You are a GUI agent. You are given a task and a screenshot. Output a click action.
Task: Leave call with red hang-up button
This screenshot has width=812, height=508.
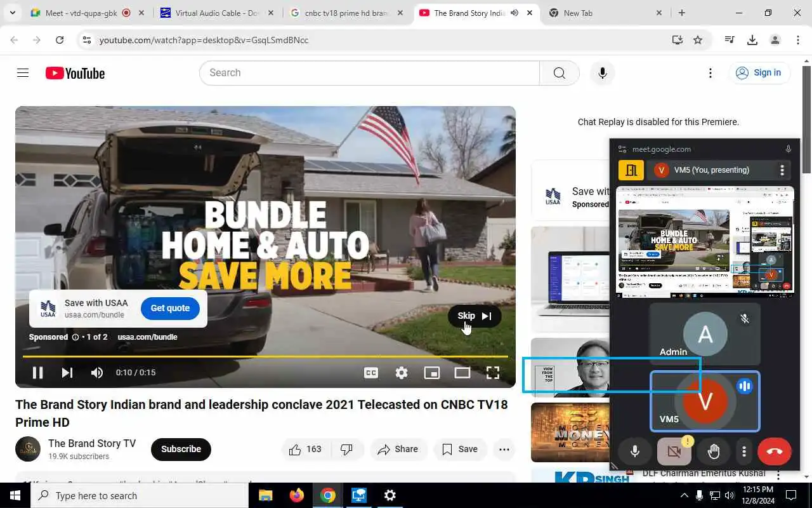[774, 451]
